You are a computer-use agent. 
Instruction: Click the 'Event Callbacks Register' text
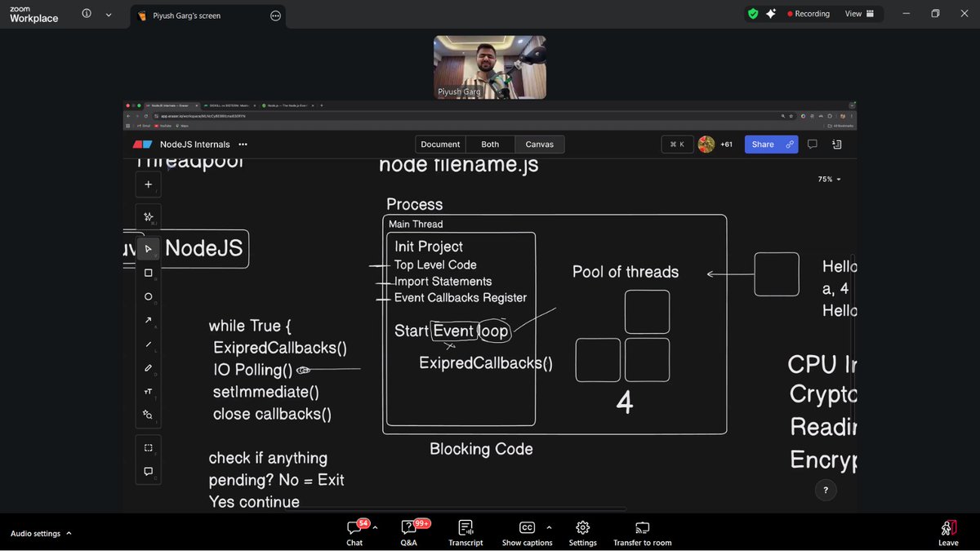tap(461, 298)
